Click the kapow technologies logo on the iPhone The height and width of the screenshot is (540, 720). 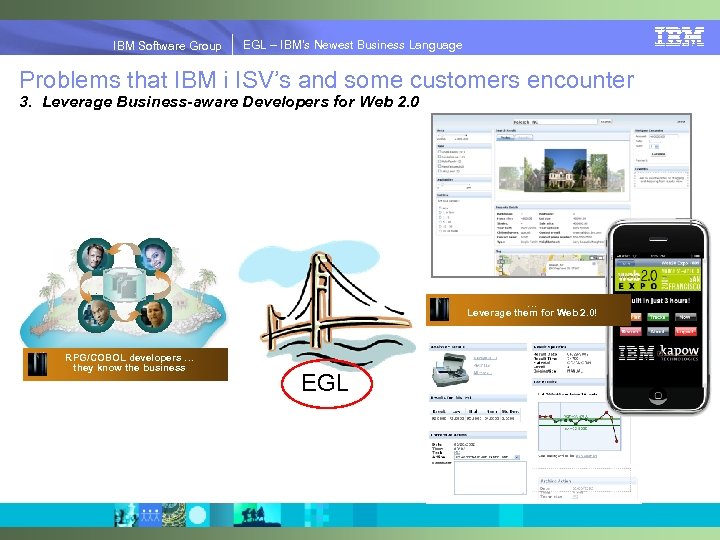[x=679, y=353]
